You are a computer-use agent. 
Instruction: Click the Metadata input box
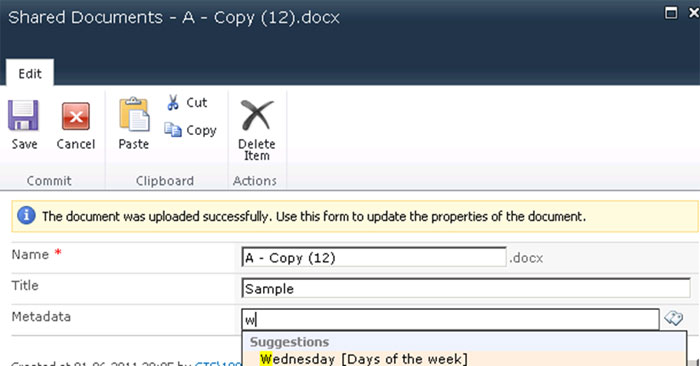pyautogui.click(x=450, y=320)
